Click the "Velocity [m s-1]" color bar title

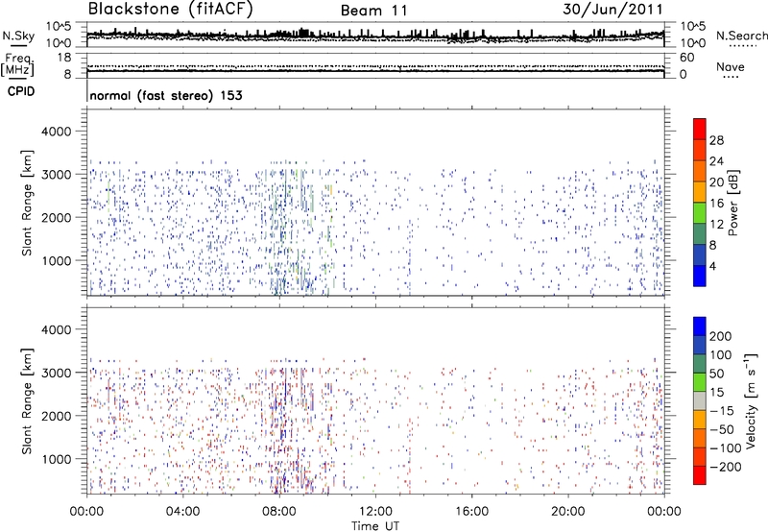pyautogui.click(x=751, y=400)
